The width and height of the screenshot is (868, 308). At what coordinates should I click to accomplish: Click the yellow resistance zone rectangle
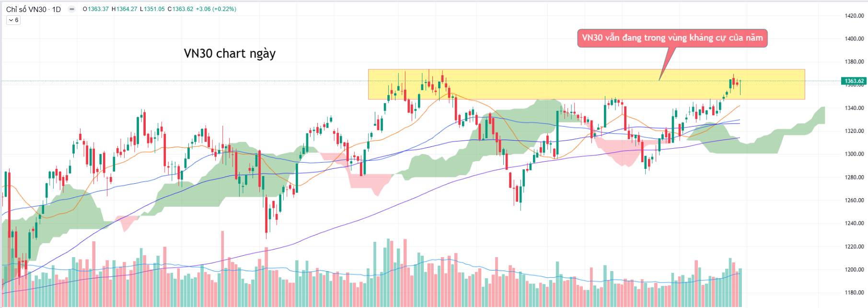click(527, 84)
